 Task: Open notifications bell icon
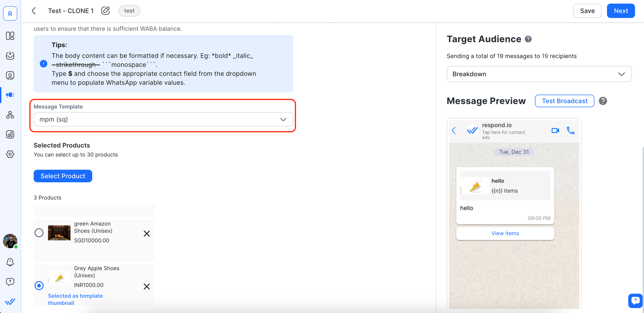10,262
